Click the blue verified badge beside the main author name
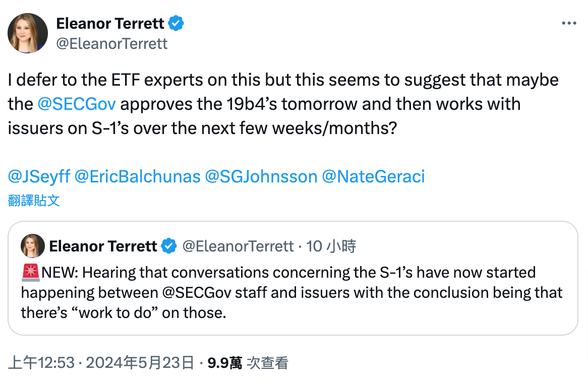Screen dimensions: 588x385 [176, 23]
